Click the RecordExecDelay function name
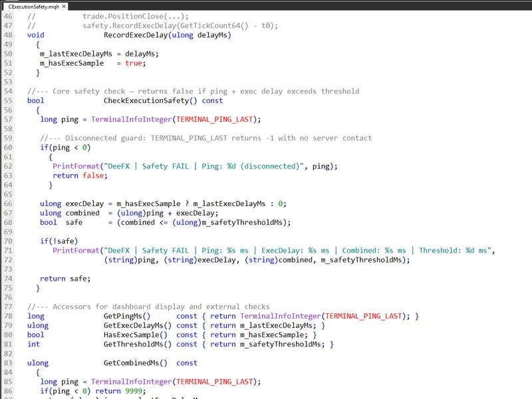 point(136,35)
